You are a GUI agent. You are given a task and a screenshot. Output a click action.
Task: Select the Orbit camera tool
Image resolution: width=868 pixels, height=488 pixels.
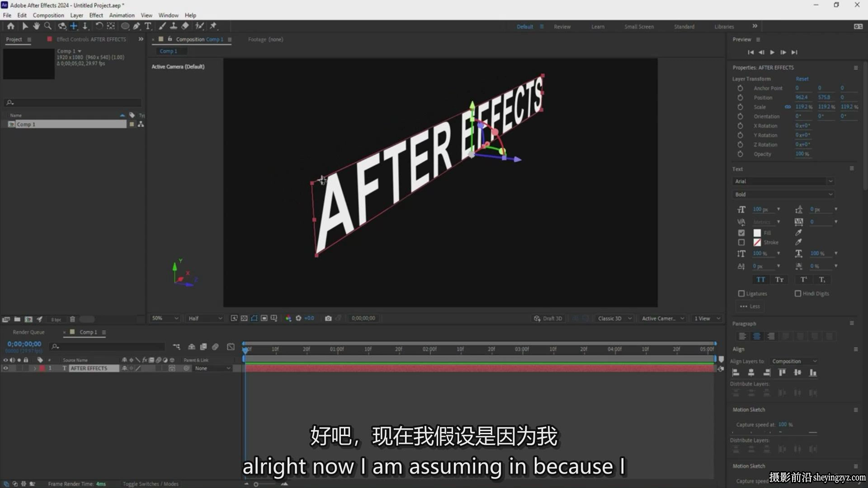[x=62, y=26]
